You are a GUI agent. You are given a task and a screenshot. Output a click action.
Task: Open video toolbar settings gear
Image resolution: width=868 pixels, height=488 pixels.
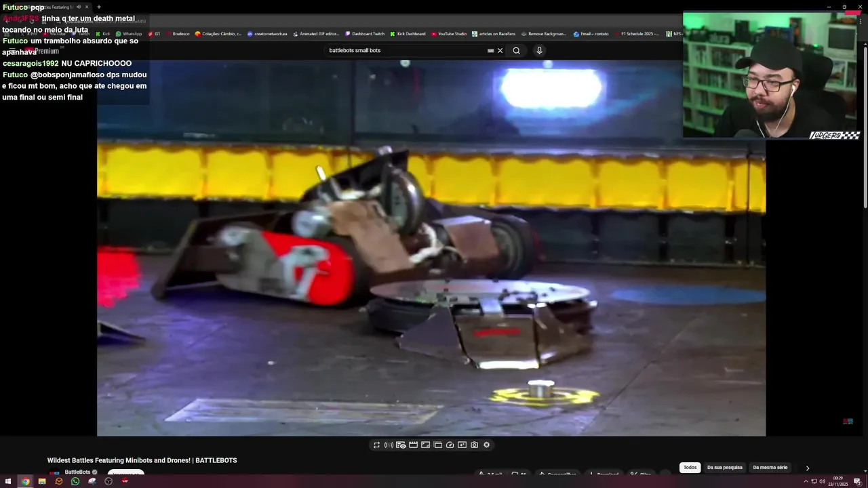click(x=486, y=445)
